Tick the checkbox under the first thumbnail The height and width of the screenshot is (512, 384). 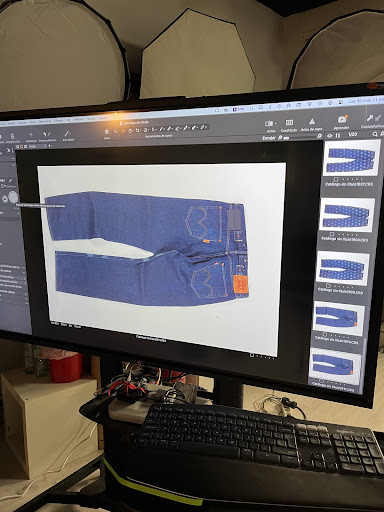click(x=336, y=179)
